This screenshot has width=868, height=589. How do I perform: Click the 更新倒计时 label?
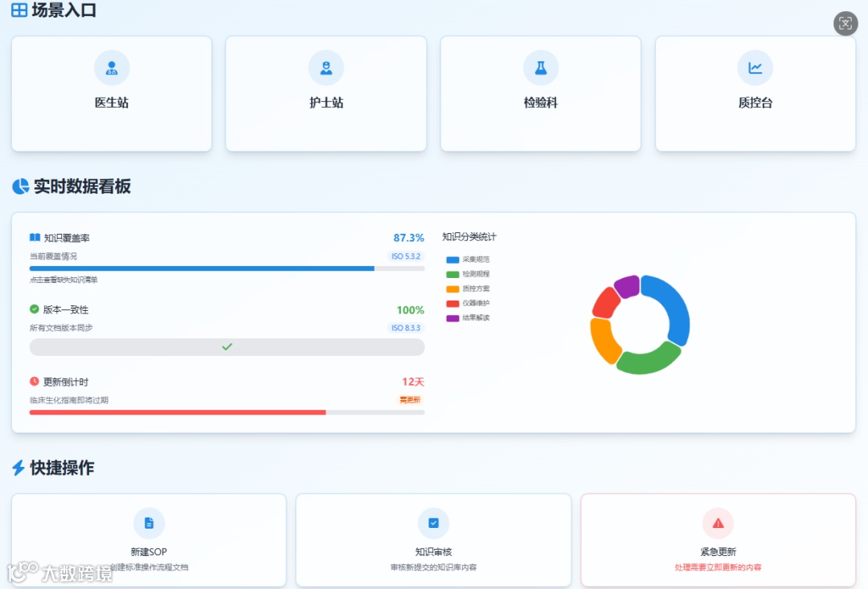pyautogui.click(x=66, y=382)
